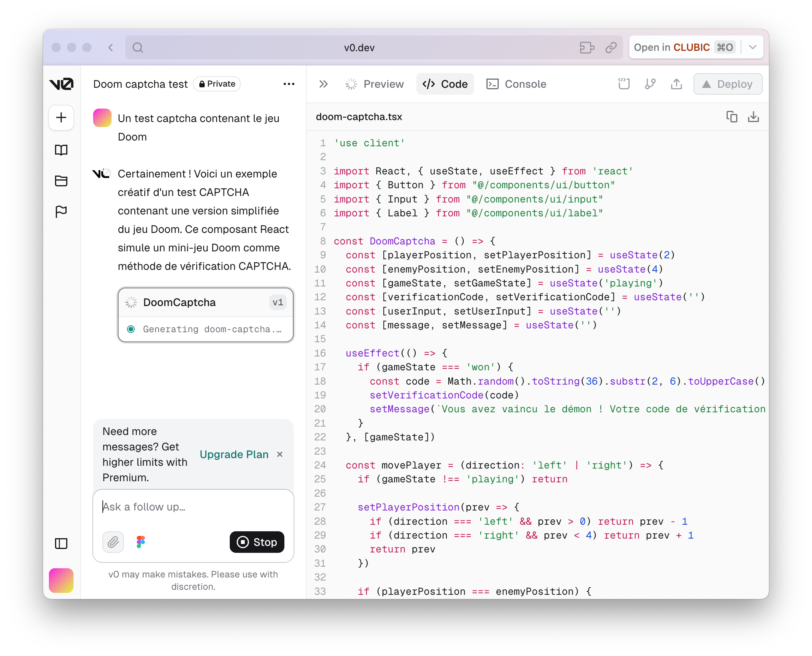Image resolution: width=812 pixels, height=656 pixels.
Task: Toggle the sidebar panel layout icon
Action: click(61, 544)
